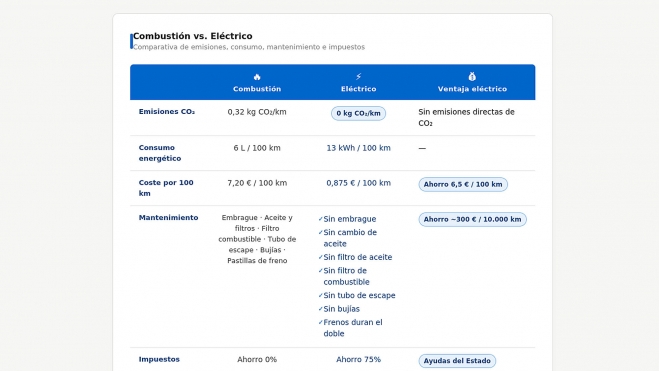Click the Sin tubo de escape item
This screenshot has height=371, width=659.
click(x=357, y=295)
